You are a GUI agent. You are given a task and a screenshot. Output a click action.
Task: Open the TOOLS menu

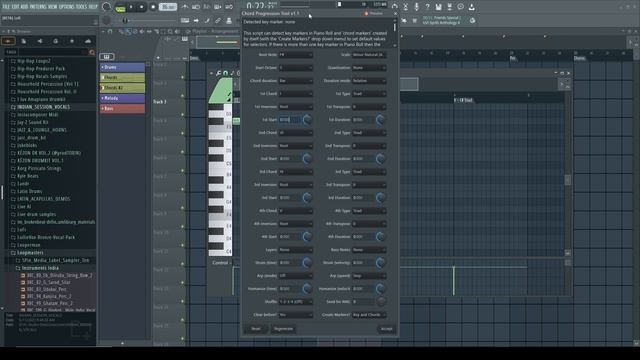(x=82, y=7)
